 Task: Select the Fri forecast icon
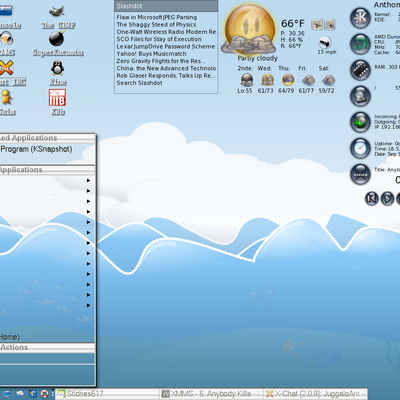click(308, 80)
